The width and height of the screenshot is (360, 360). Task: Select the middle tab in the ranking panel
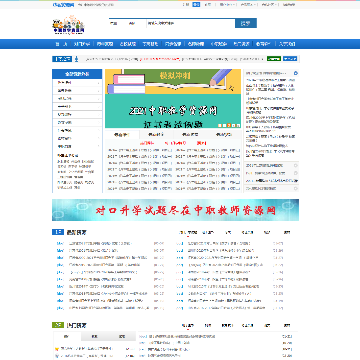(x=95, y=337)
